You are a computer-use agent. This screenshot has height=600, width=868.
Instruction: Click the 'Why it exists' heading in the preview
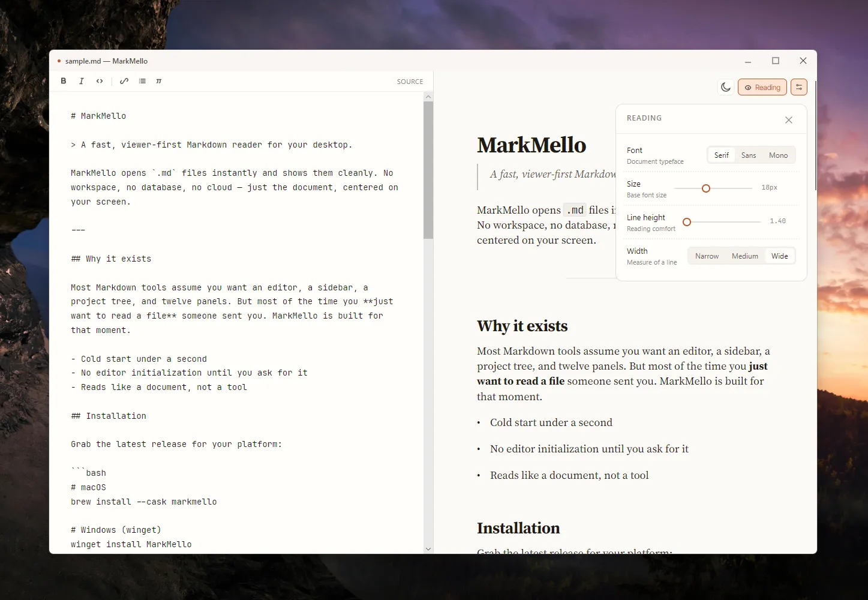522,326
